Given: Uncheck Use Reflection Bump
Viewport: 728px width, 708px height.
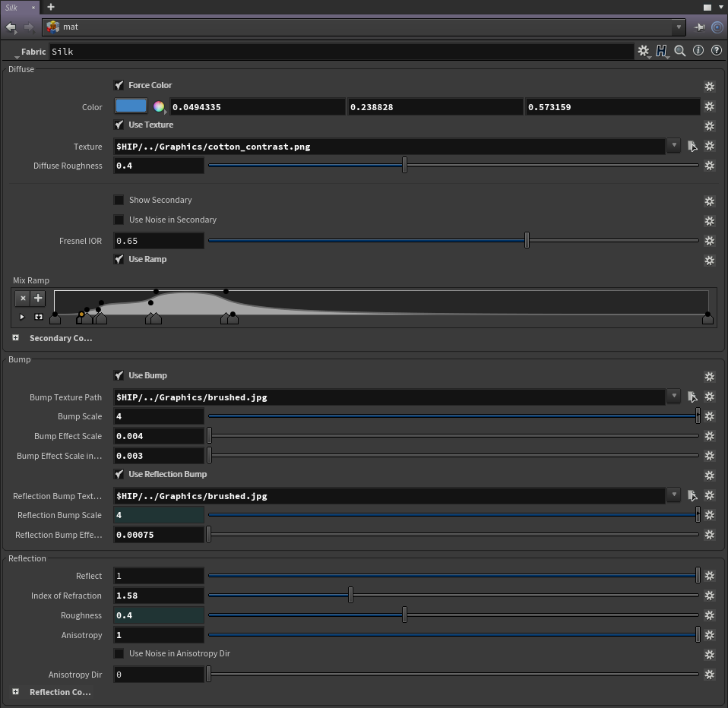Looking at the screenshot, I should point(119,474).
